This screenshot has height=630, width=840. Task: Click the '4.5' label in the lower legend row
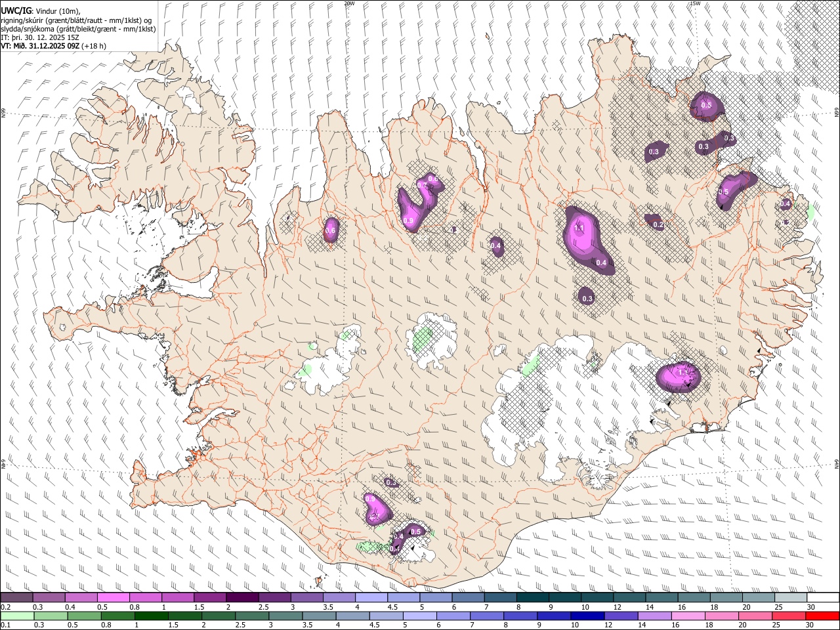coord(374,625)
